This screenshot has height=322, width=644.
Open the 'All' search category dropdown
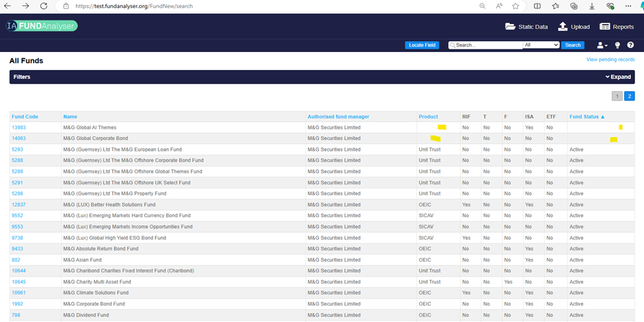coord(541,45)
